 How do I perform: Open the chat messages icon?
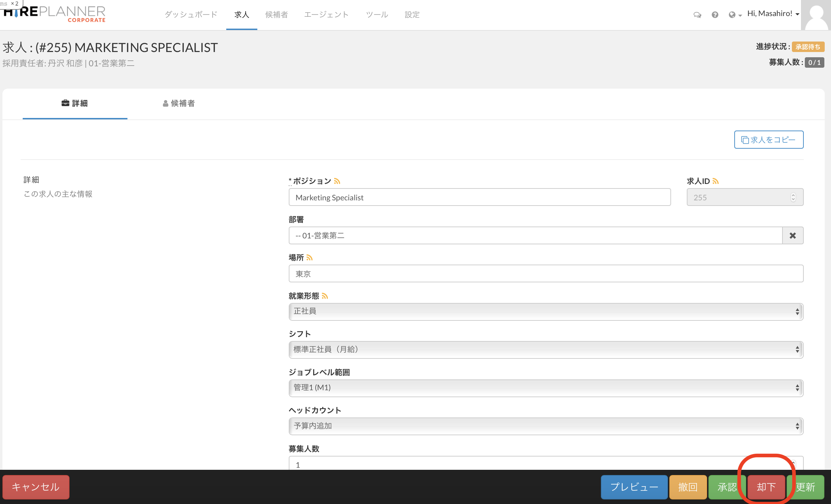point(697,15)
